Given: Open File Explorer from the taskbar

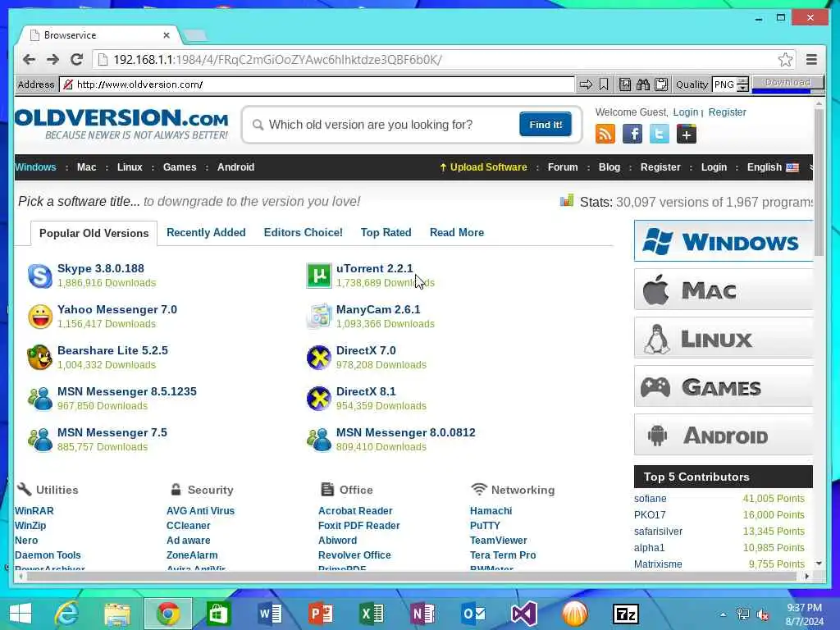Looking at the screenshot, I should pyautogui.click(x=117, y=614).
